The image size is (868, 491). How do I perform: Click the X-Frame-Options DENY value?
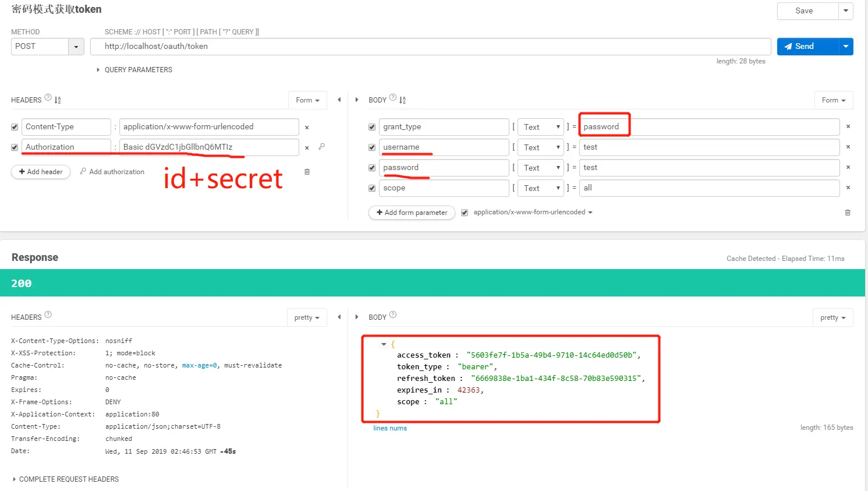click(x=113, y=402)
